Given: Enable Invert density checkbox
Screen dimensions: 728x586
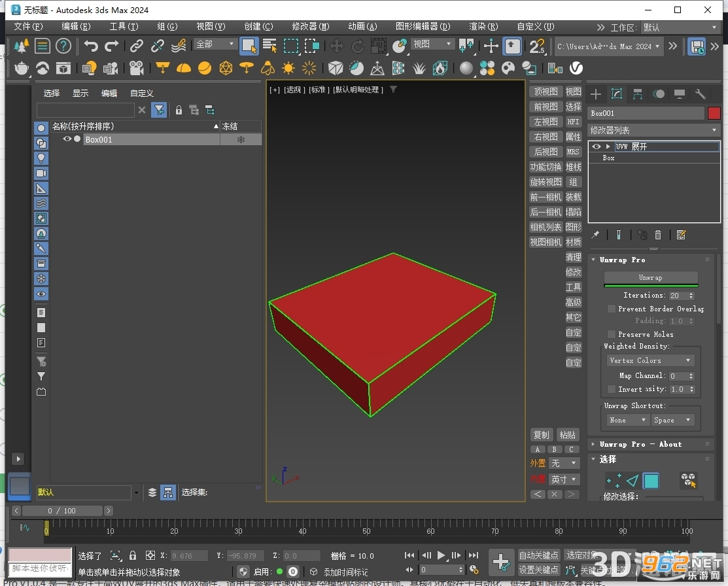Looking at the screenshot, I should (612, 389).
